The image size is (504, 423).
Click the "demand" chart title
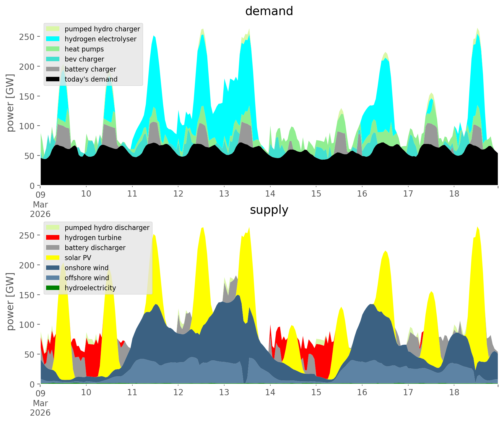269,11
